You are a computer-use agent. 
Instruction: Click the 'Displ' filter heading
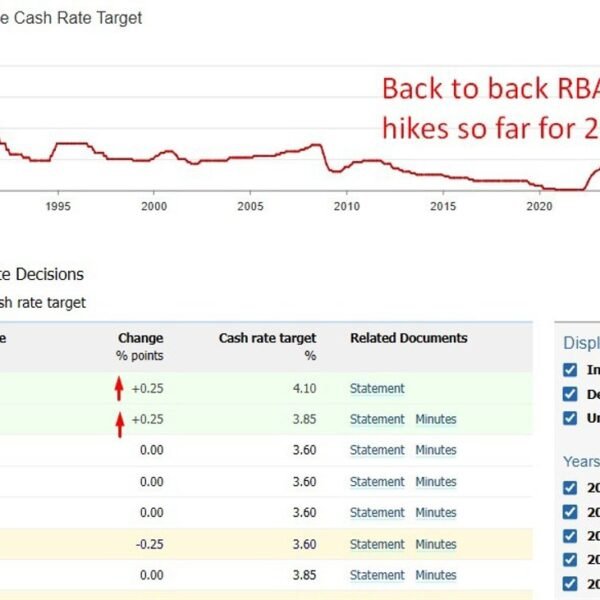(581, 343)
